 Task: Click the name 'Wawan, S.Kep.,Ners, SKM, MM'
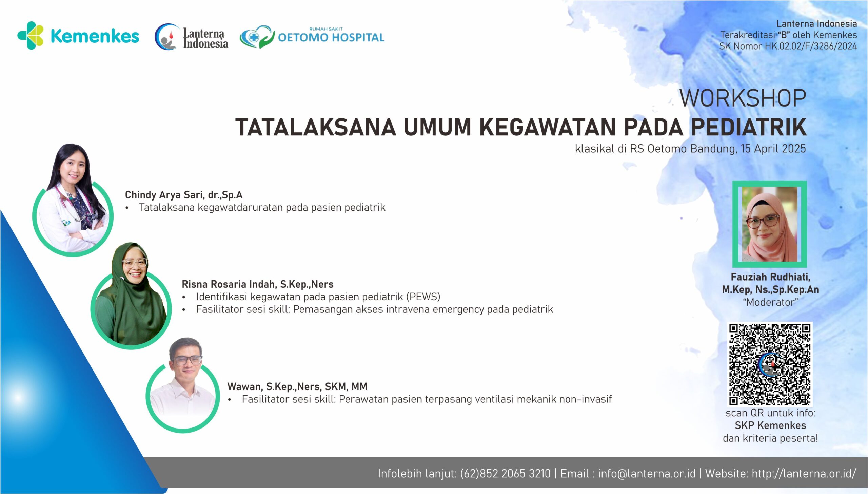coord(297,386)
